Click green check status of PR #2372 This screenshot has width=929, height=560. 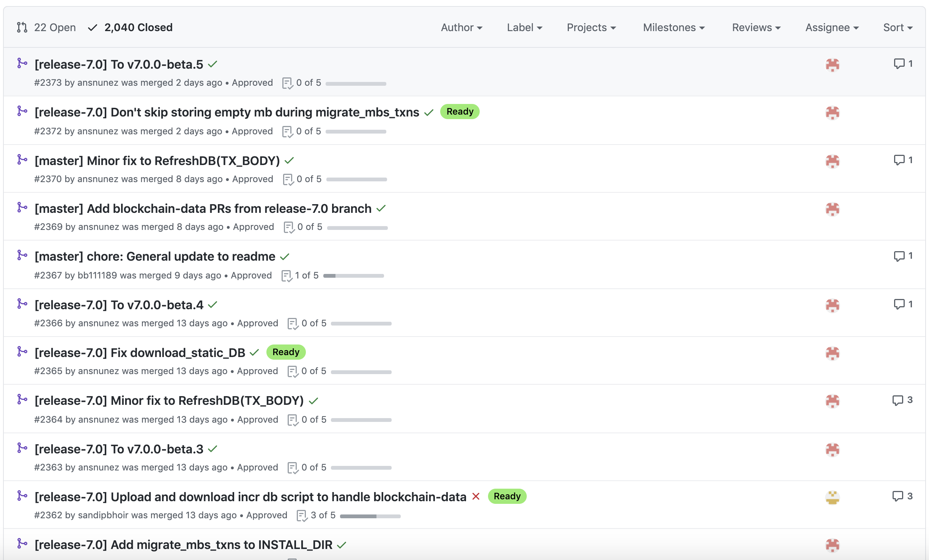pos(429,113)
